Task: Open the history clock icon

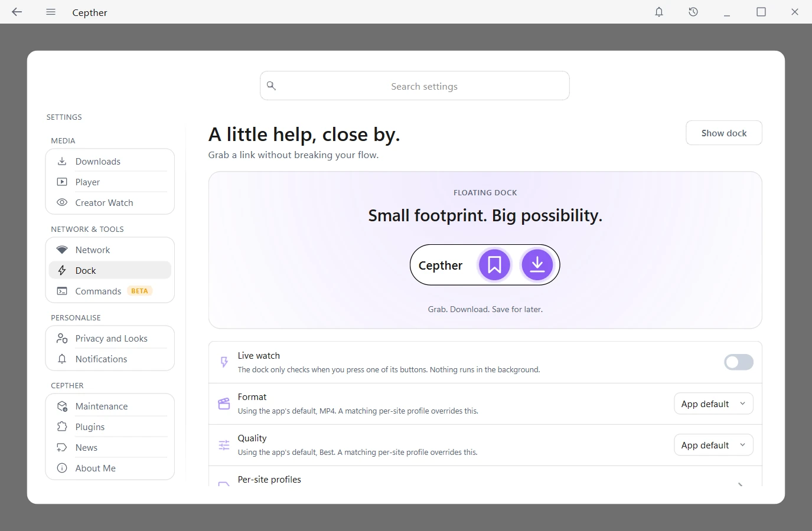Action: coord(693,12)
